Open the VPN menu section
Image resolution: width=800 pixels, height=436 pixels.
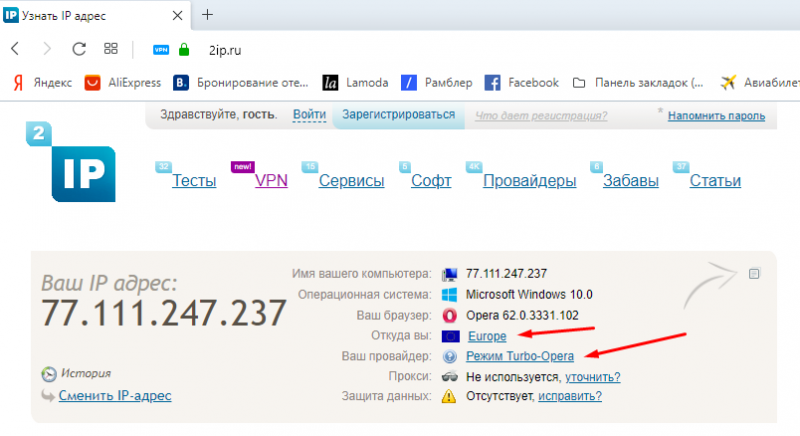[271, 181]
